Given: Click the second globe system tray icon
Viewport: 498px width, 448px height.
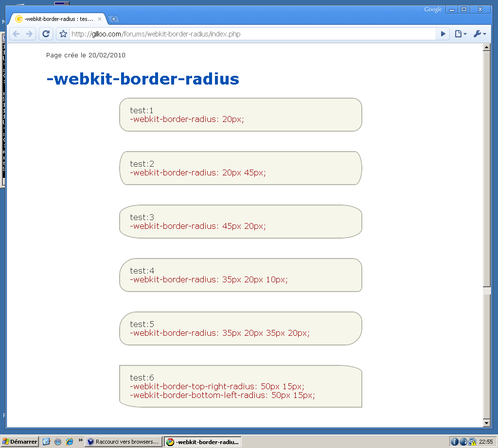Looking at the screenshot, I should 463,442.
